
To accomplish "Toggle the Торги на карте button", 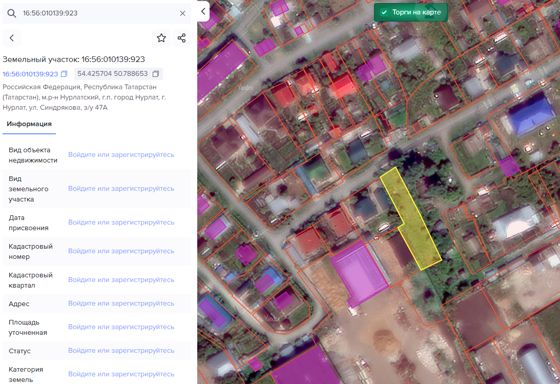I will coord(411,12).
